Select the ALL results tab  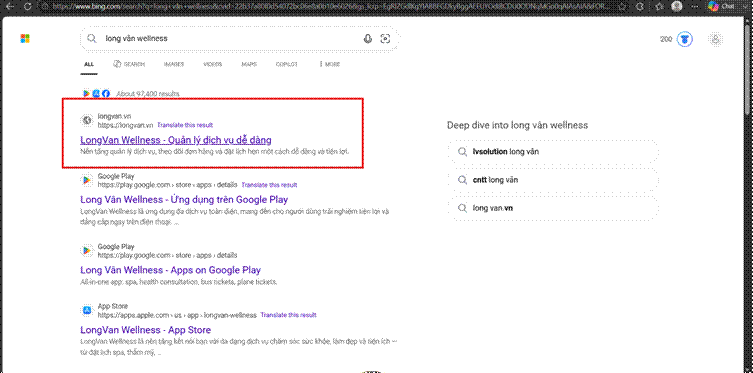(89, 64)
